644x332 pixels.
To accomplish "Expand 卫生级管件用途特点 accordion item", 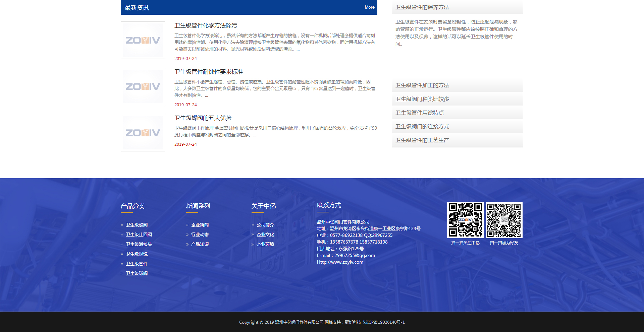I will tap(419, 113).
